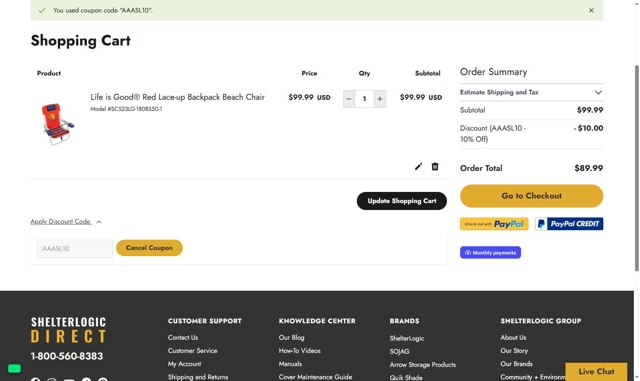Click the discount value - $10.00
The image size is (640, 381).
tap(588, 128)
